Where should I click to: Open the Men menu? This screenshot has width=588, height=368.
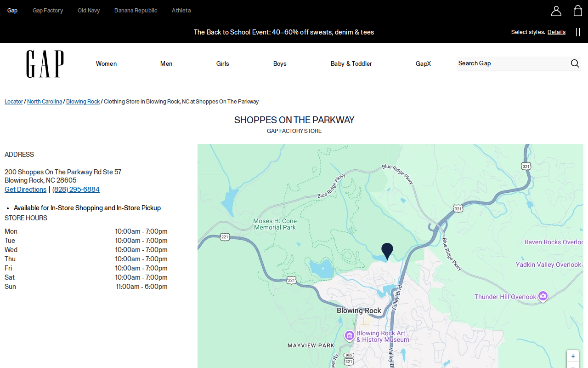(x=166, y=64)
